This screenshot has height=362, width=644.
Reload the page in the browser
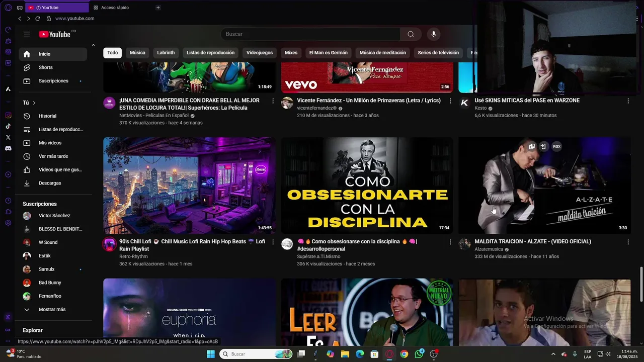pyautogui.click(x=37, y=19)
